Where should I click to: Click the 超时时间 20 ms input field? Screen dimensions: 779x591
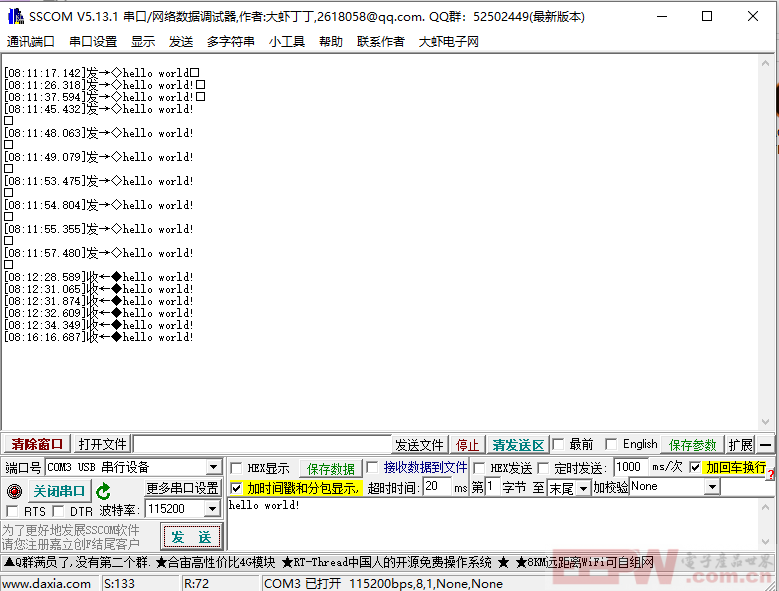pos(437,487)
